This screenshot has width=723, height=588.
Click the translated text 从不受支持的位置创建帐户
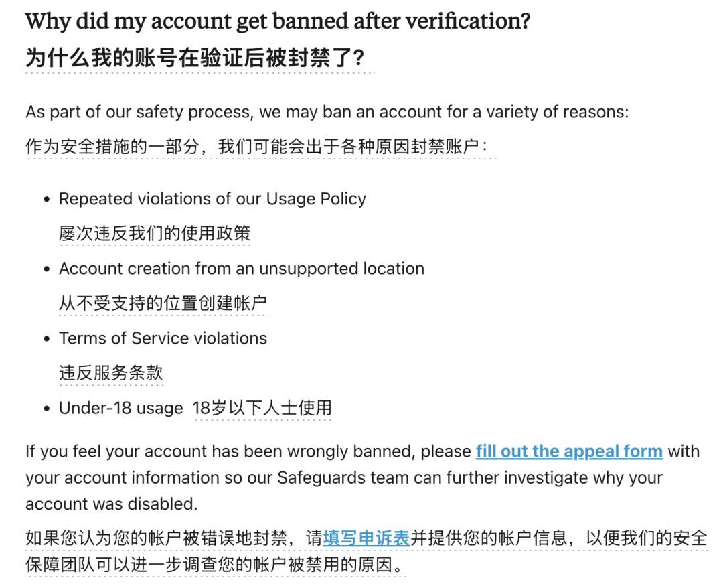(163, 303)
